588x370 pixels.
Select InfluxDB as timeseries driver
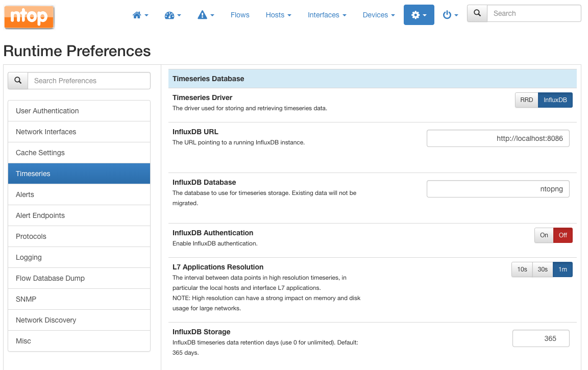(555, 100)
